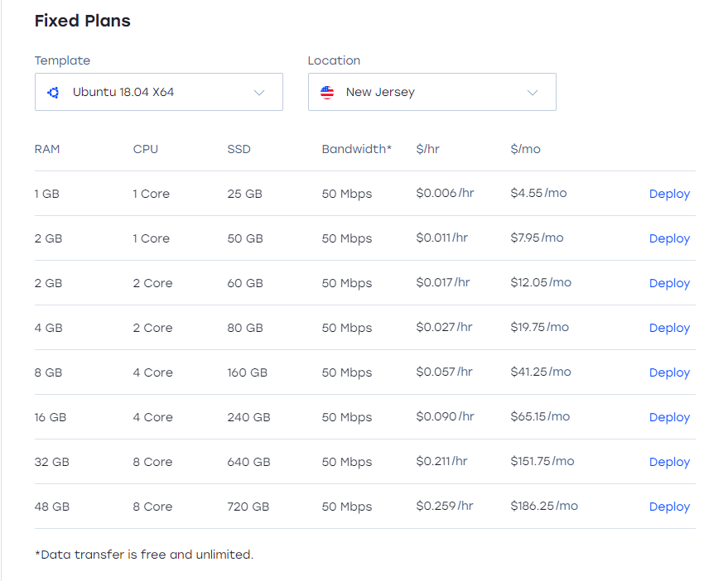
Task: Click the $/mo column header
Action: (525, 149)
